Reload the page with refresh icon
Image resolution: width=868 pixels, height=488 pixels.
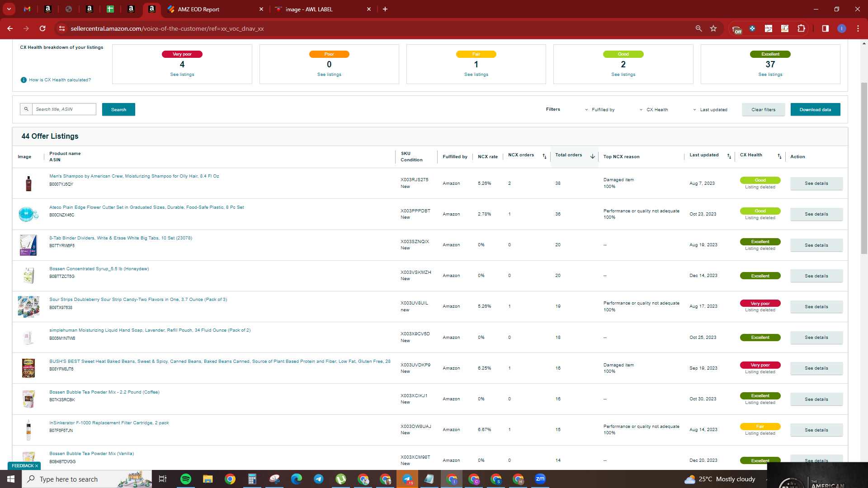pos(42,28)
